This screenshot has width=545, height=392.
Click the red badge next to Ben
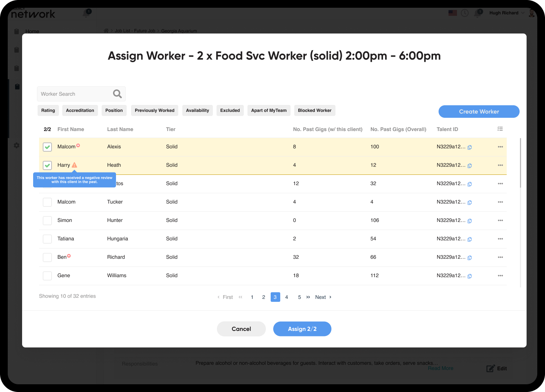(69, 256)
